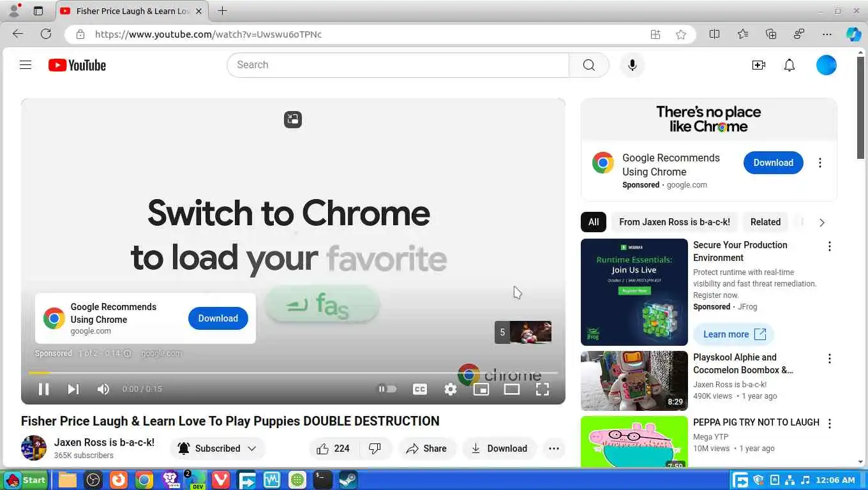Image resolution: width=868 pixels, height=490 pixels.
Task: Open the YouTube guide hamburger menu
Action: [26, 64]
